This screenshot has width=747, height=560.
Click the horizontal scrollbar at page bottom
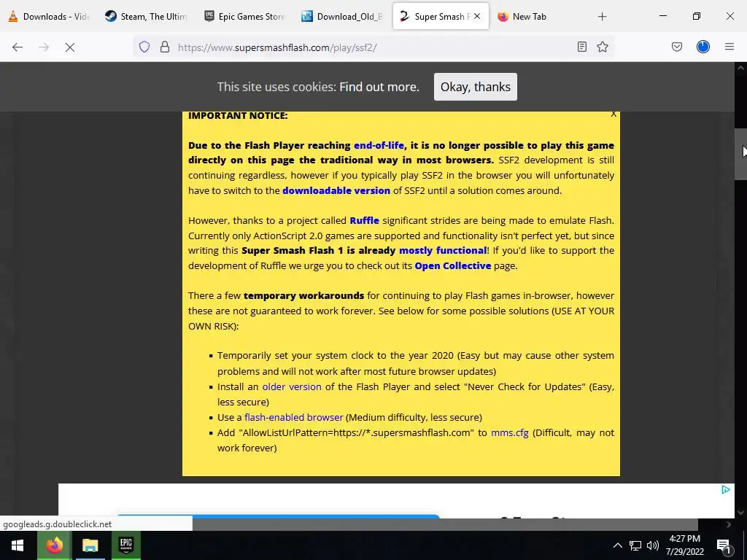tap(445, 524)
